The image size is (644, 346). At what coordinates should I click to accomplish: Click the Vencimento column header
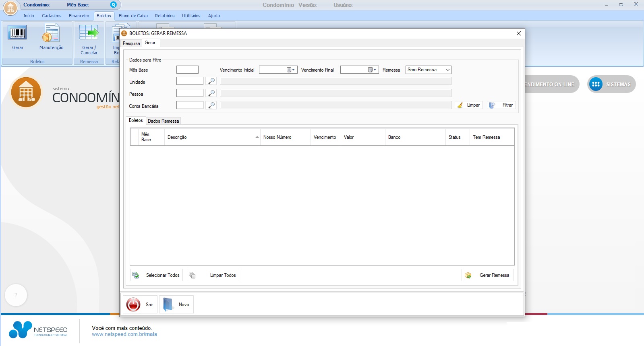pyautogui.click(x=326, y=137)
